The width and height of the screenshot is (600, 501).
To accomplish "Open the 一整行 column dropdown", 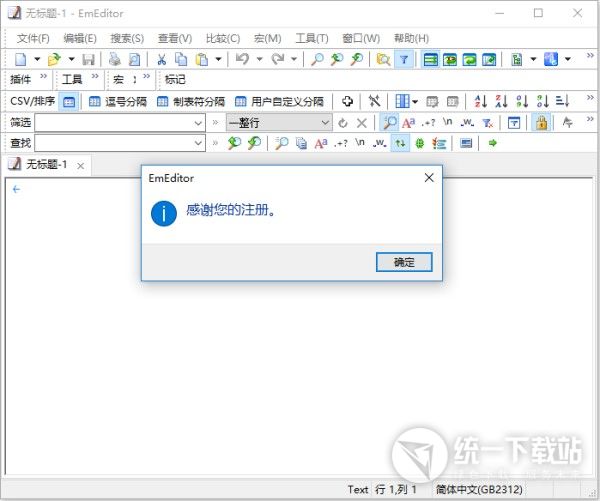I will (279, 123).
